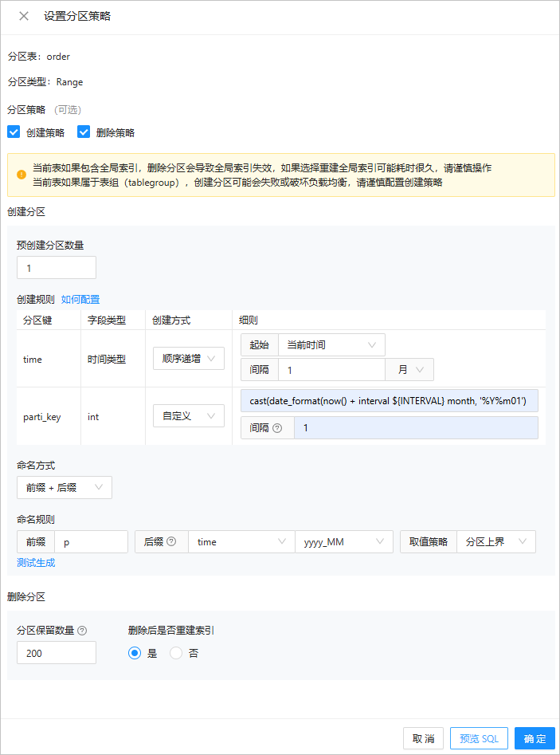Click the 分区类型：Range label
The width and height of the screenshot is (560, 755).
(x=45, y=82)
